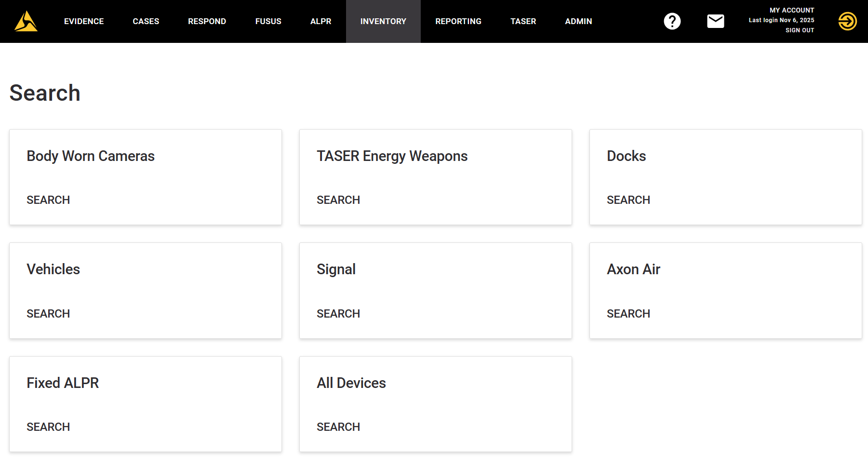This screenshot has height=466, width=868.
Task: Open the Admin menu
Action: tap(578, 21)
